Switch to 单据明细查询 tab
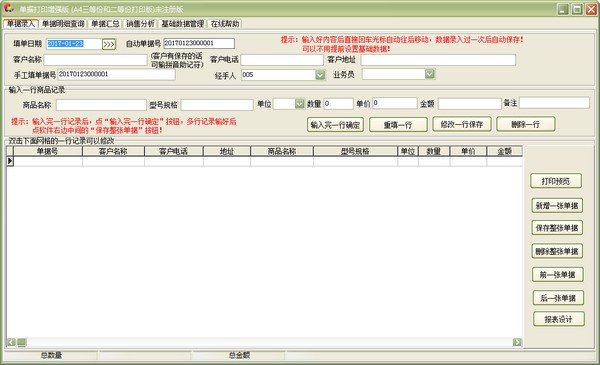The width and height of the screenshot is (600, 365). (x=63, y=24)
